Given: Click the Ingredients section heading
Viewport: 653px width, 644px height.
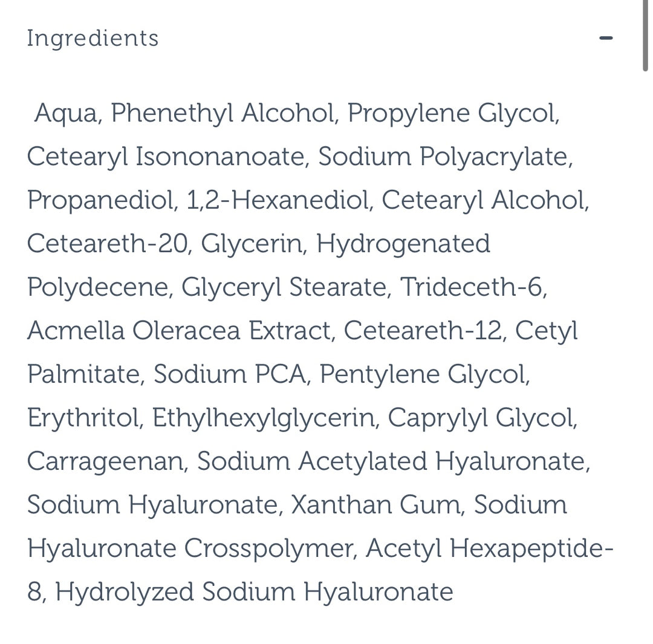Looking at the screenshot, I should [x=93, y=38].
